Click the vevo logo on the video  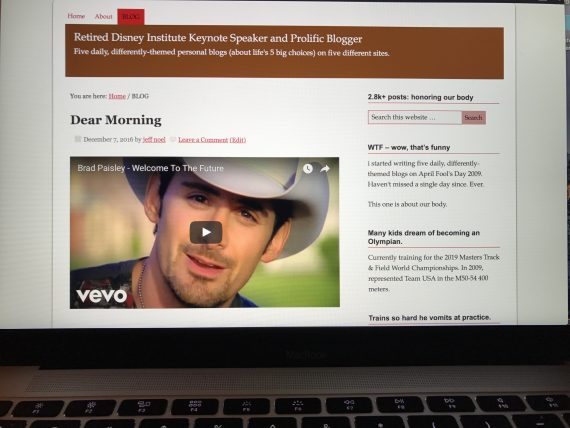pos(101,296)
